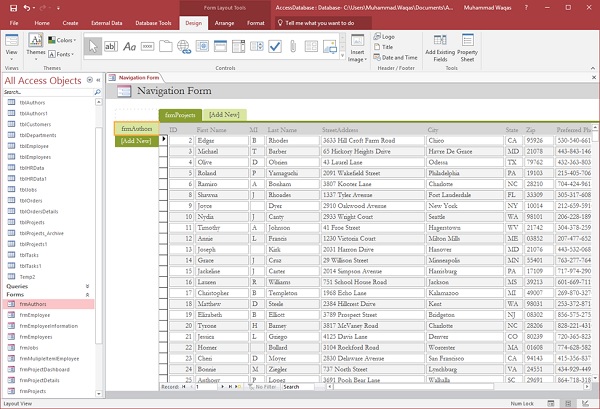Open the Arrange ribbon tab
The height and width of the screenshot is (409, 600).
(224, 21)
